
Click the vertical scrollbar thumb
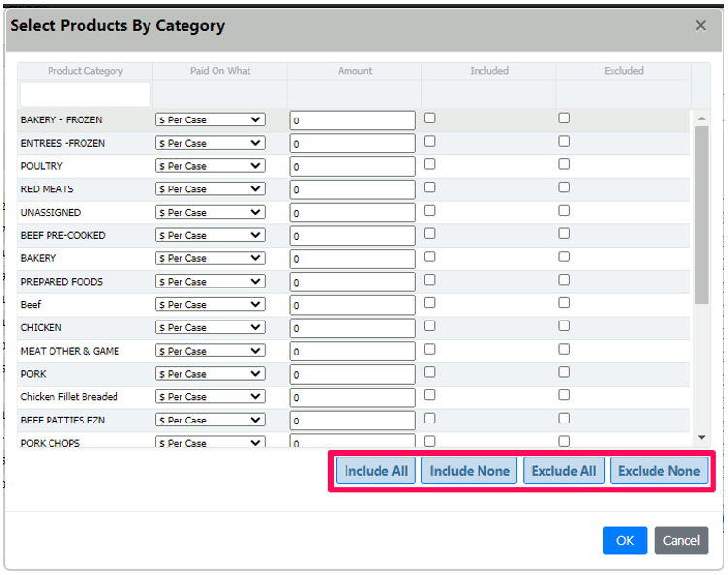pyautogui.click(x=701, y=214)
